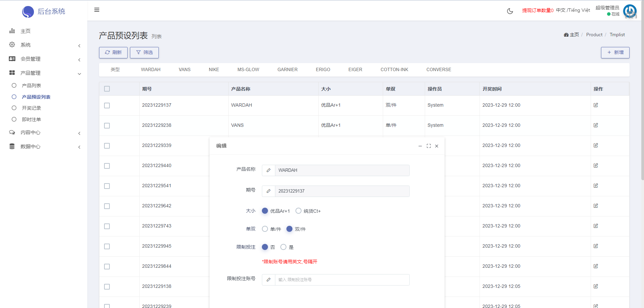Choose 单/件 radio button
This screenshot has width=644, height=308.
265,229
